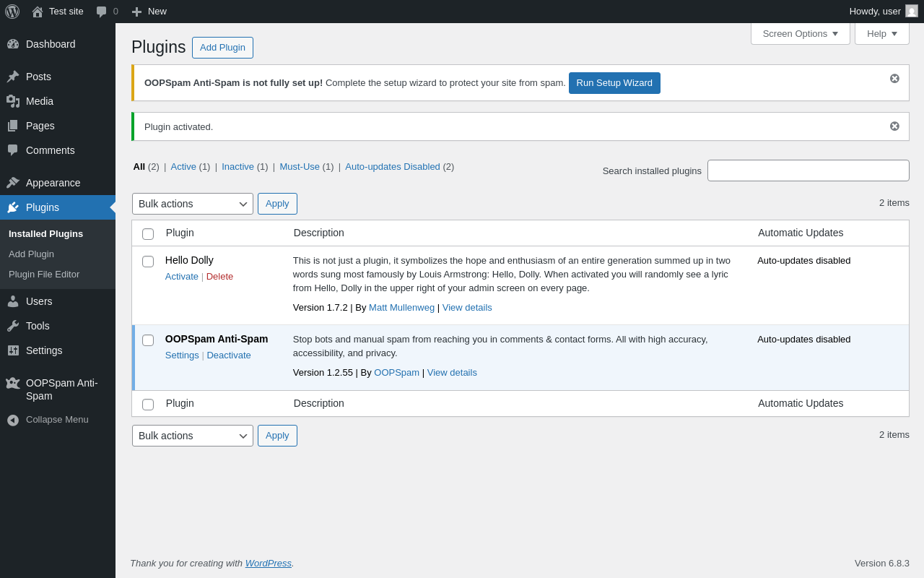Click the Posts pushpin icon
The height and width of the screenshot is (578, 924).
coord(13,77)
